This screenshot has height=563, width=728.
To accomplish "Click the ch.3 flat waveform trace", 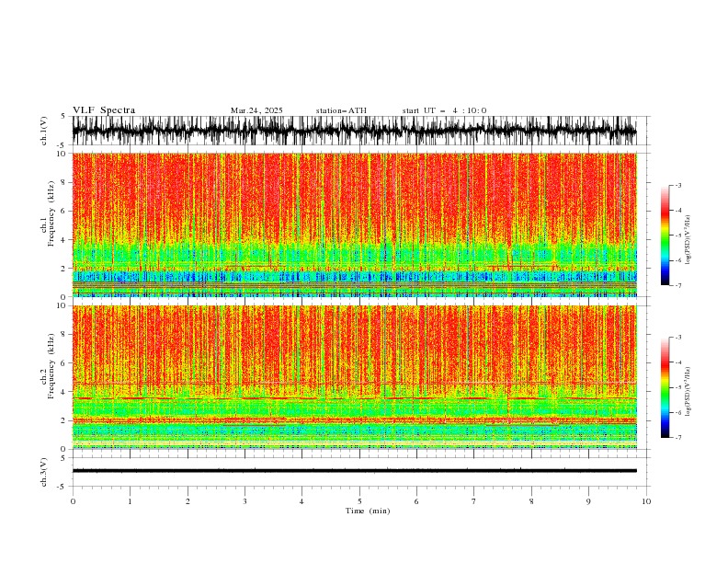I will (x=355, y=471).
